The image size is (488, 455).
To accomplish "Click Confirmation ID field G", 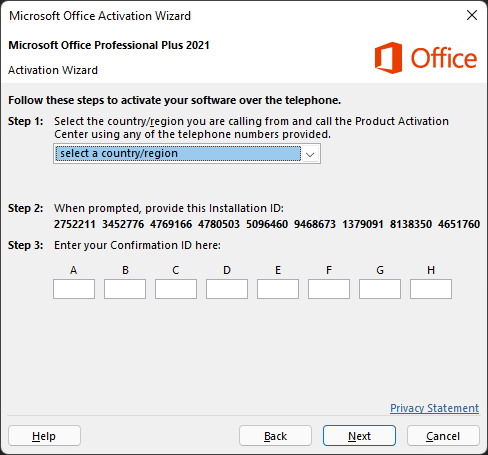I will 380,289.
